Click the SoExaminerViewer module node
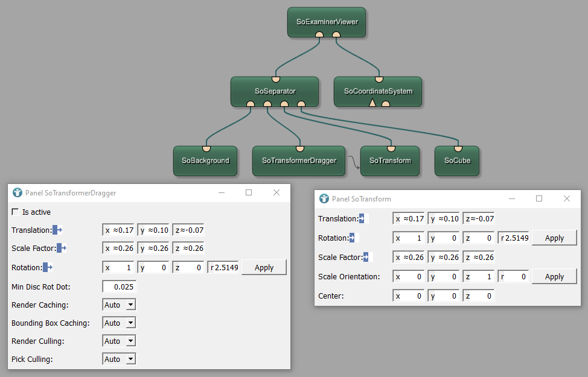Image resolution: width=588 pixels, height=377 pixels. 327,22
